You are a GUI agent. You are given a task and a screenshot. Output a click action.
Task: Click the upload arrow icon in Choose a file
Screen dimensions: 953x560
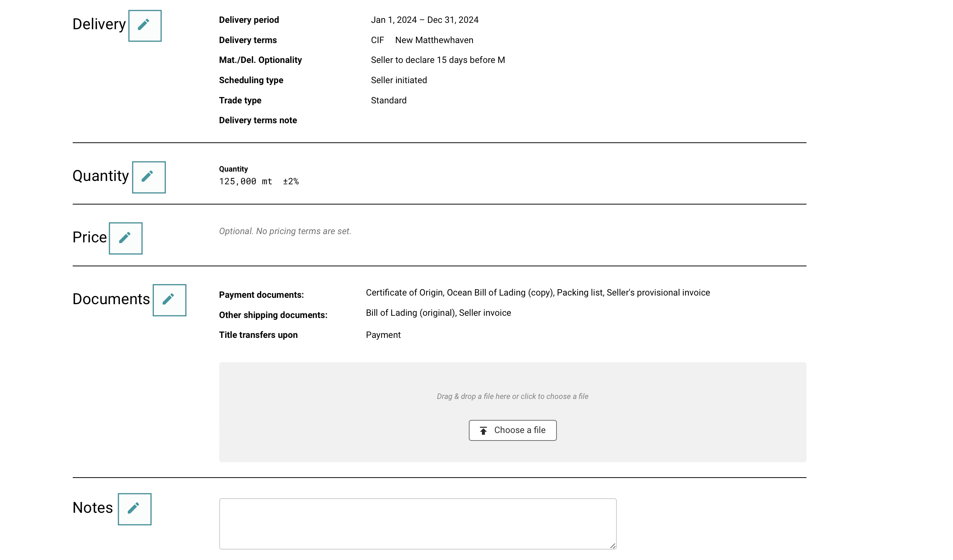coord(483,431)
